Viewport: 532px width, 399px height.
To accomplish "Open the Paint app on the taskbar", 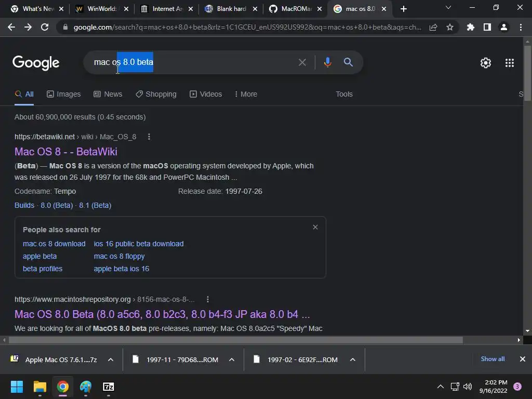I will (86, 387).
